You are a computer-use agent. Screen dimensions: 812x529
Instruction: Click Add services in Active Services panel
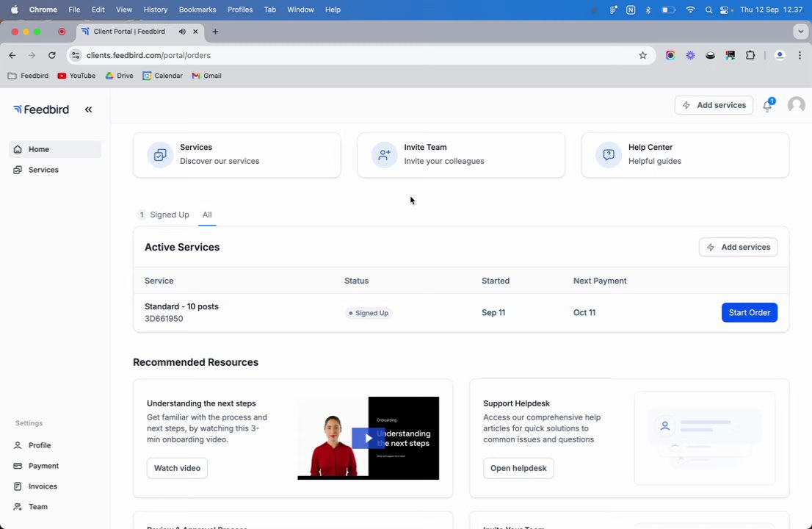click(738, 247)
